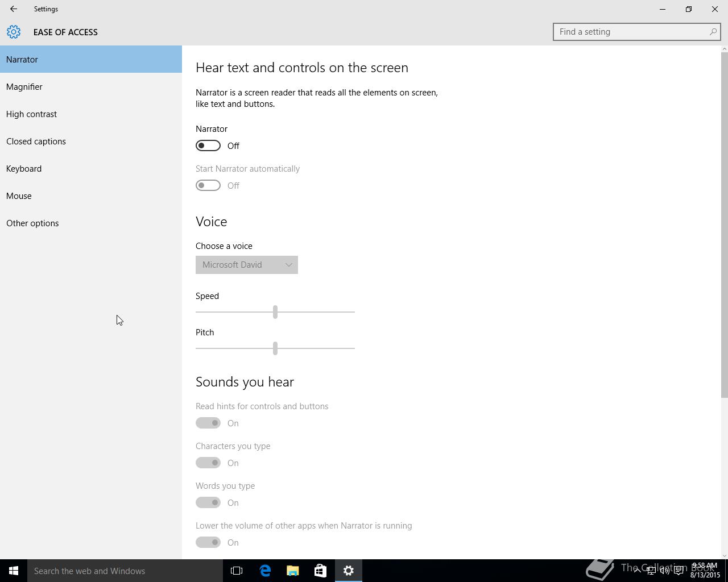Toggle Characters you type switch
The width and height of the screenshot is (728, 582).
point(208,463)
